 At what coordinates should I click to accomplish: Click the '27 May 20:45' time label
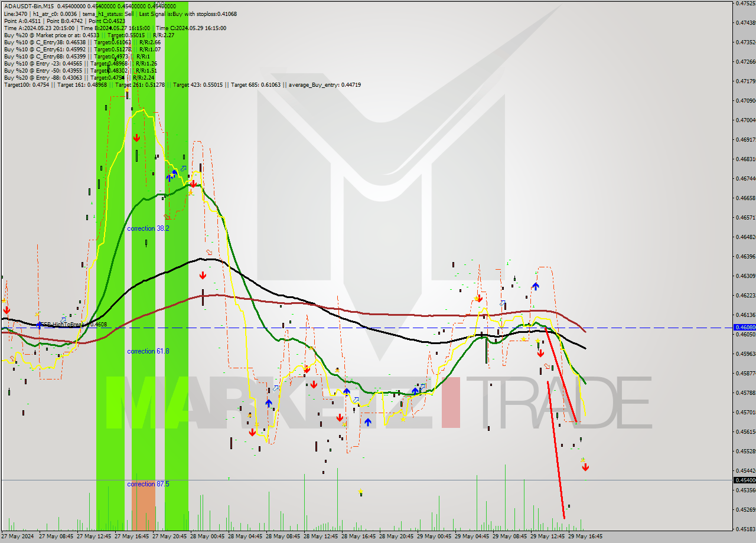tap(170, 537)
